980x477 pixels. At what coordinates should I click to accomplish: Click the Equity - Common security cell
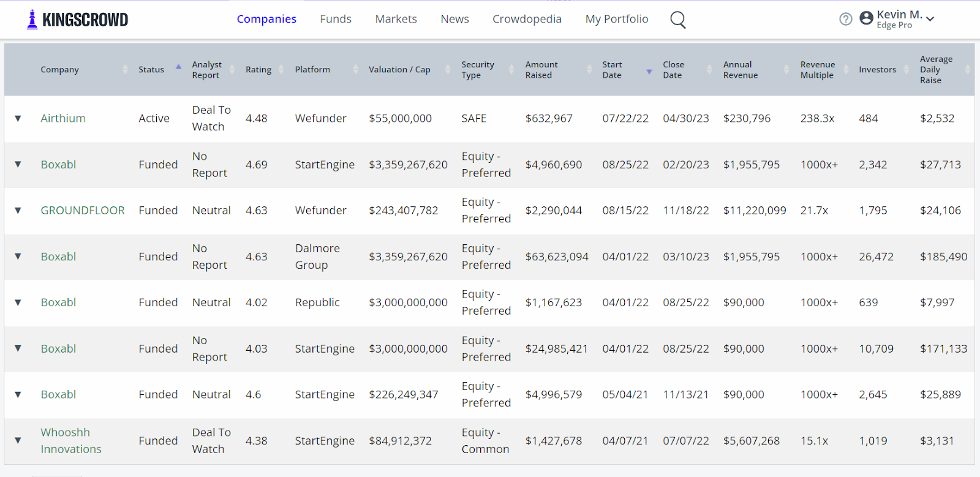click(x=486, y=441)
